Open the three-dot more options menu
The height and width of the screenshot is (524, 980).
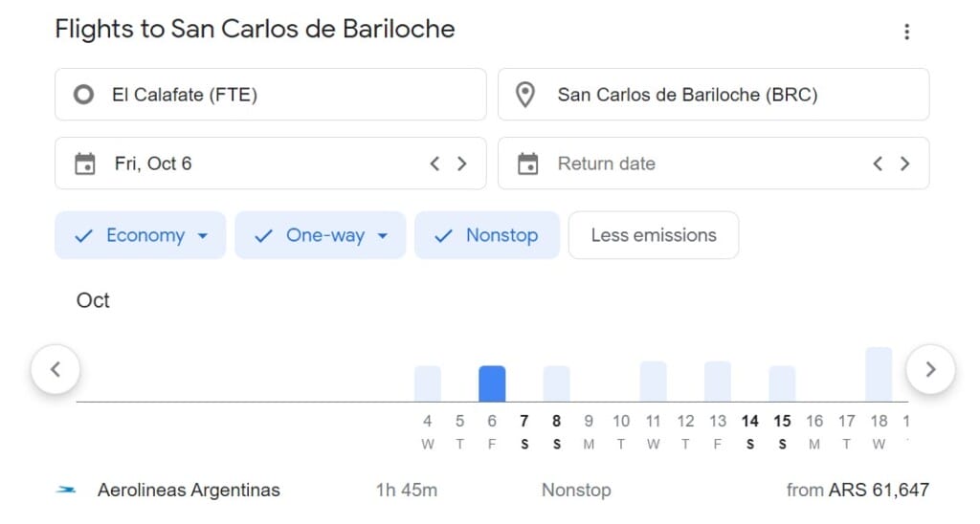point(906,32)
